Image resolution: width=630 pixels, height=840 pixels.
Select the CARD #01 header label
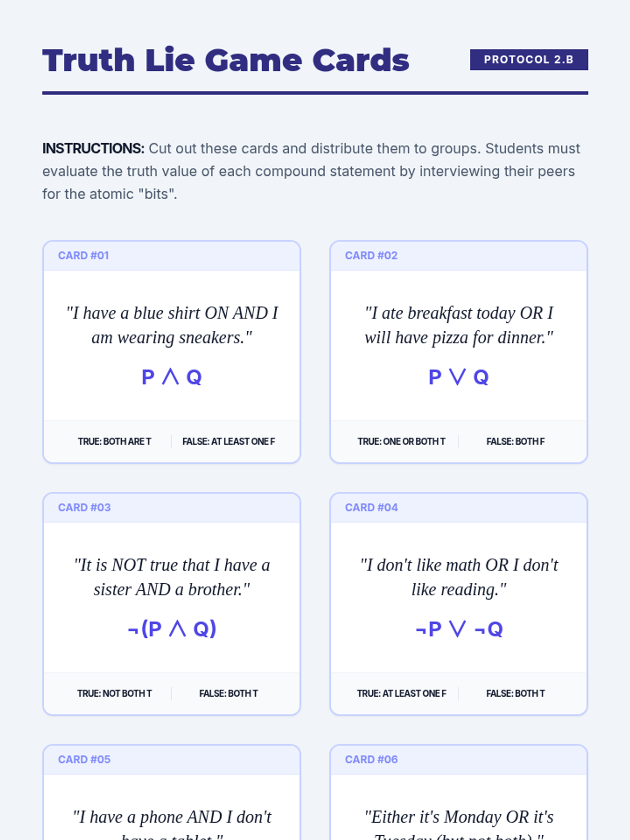coord(83,256)
